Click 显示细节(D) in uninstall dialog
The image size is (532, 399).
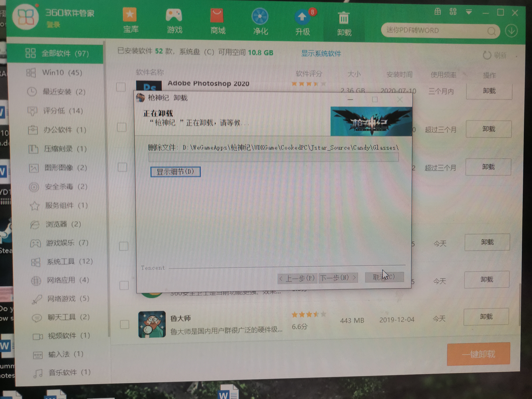(x=175, y=172)
